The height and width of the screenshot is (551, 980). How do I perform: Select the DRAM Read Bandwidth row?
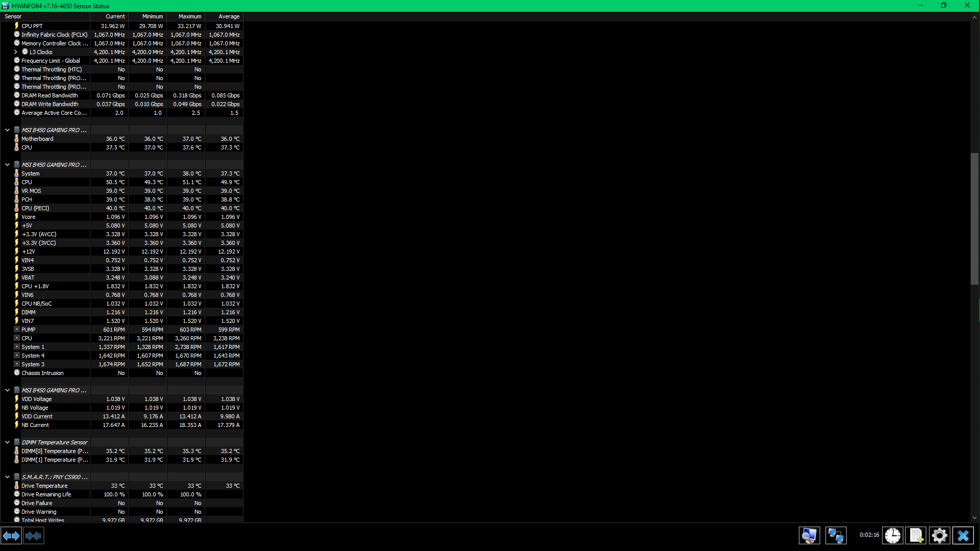(x=50, y=95)
